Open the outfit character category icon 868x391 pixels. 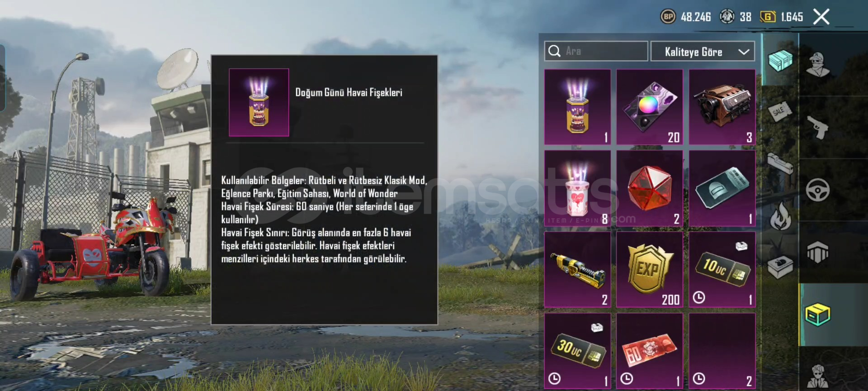818,64
